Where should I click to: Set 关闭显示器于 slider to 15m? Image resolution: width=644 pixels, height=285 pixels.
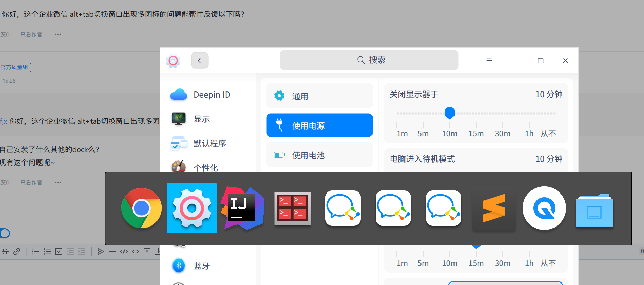pos(476,134)
